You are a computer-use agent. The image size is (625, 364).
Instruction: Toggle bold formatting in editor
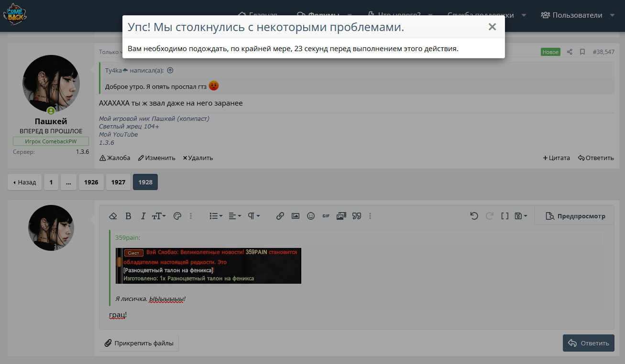[x=128, y=216]
